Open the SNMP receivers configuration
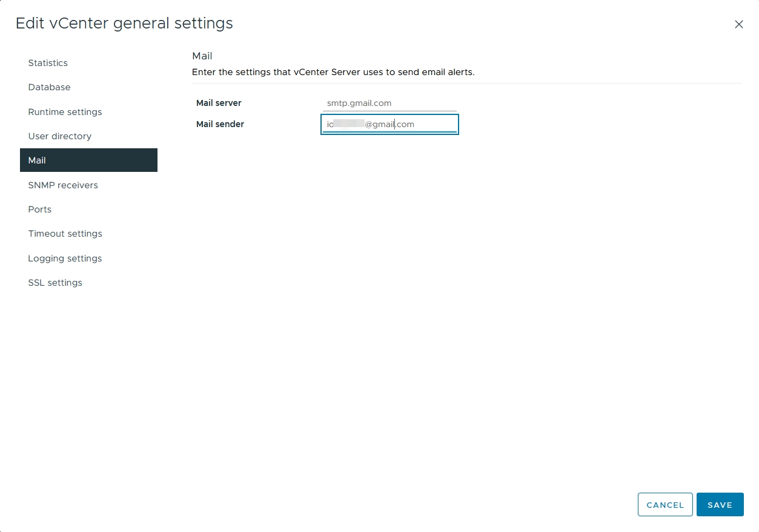759x532 pixels. tap(63, 185)
